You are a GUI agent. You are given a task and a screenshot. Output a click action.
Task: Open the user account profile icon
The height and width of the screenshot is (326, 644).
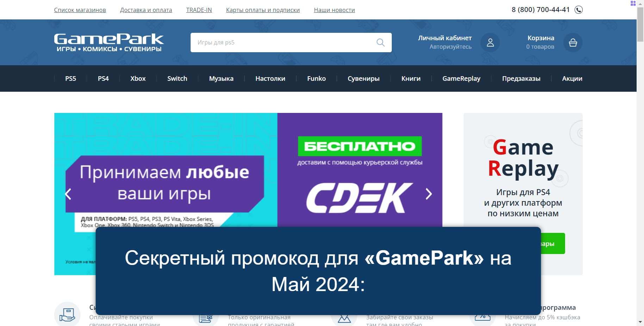tap(490, 43)
